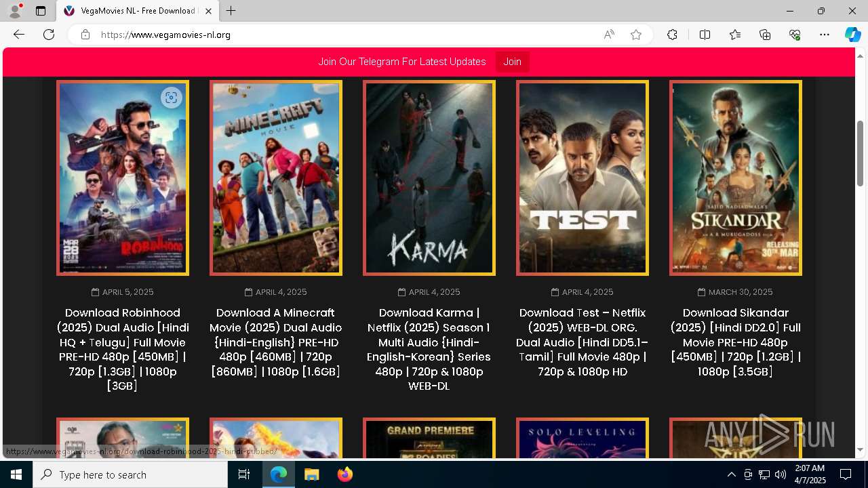Open Settings and more menu
Screen dimensions: 868x488
(825, 35)
